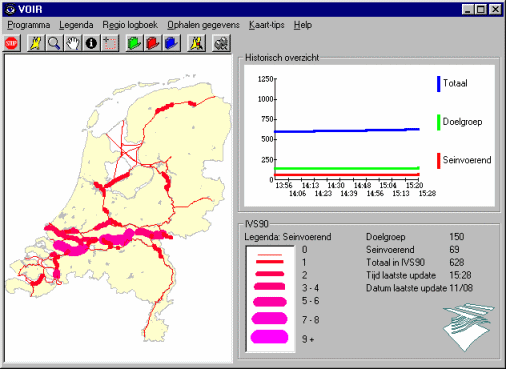Open the Help menu
The image size is (506, 369).
pyautogui.click(x=303, y=25)
